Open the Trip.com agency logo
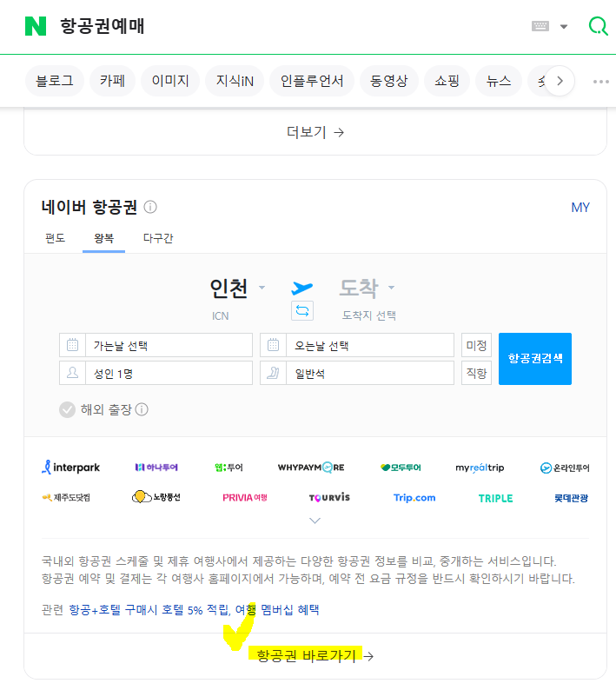Screen dimensions: 616x690 [414, 498]
